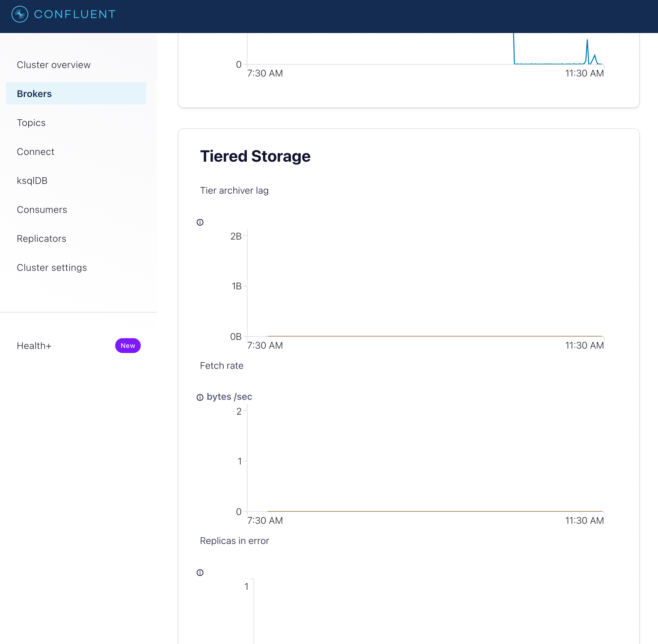Click the Replicas in error info icon
Viewport: 658px width, 644px height.
pyautogui.click(x=200, y=572)
